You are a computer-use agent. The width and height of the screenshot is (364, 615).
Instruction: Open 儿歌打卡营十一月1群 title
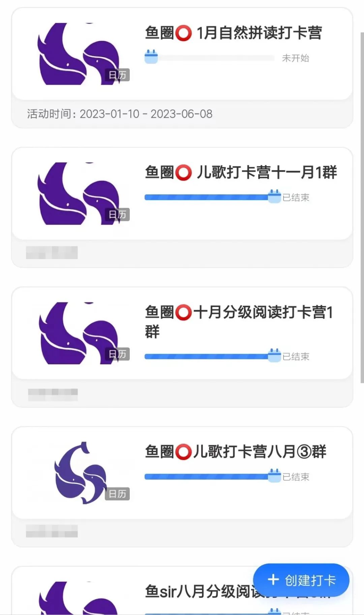(241, 172)
